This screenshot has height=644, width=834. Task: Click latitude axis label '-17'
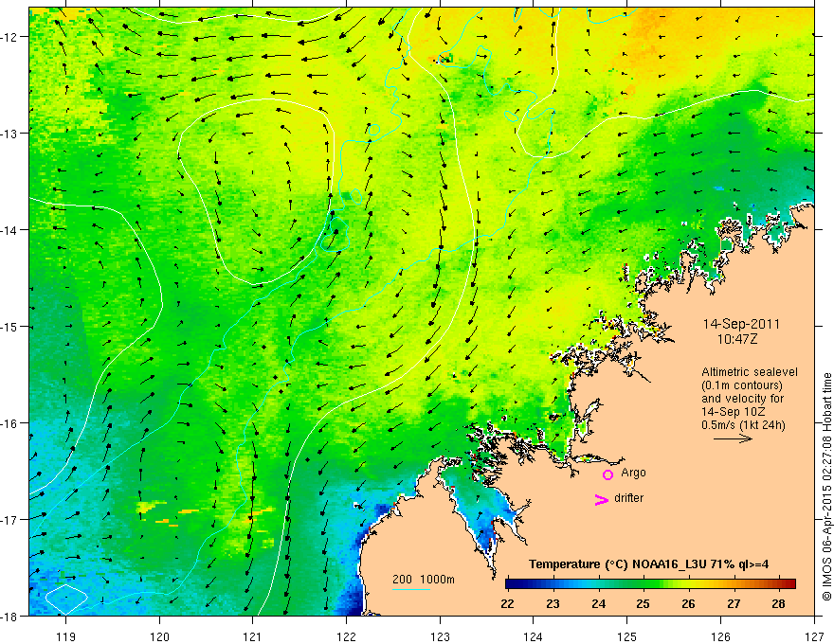click(x=9, y=520)
